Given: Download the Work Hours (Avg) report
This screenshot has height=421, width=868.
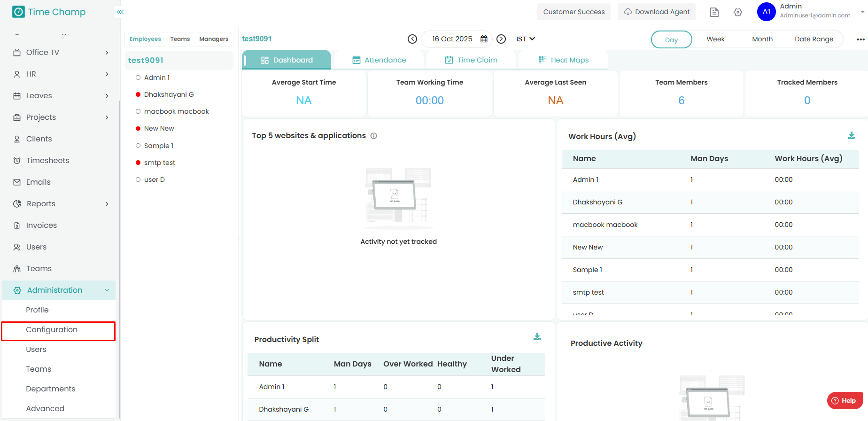Looking at the screenshot, I should pos(852,136).
